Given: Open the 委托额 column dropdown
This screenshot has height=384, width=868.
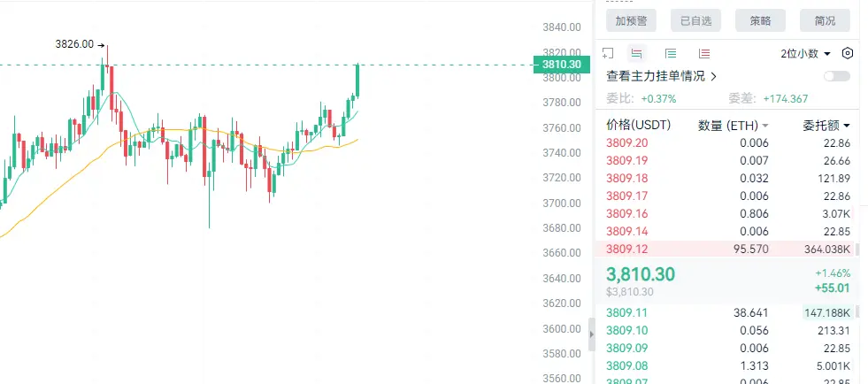Looking at the screenshot, I should [847, 126].
